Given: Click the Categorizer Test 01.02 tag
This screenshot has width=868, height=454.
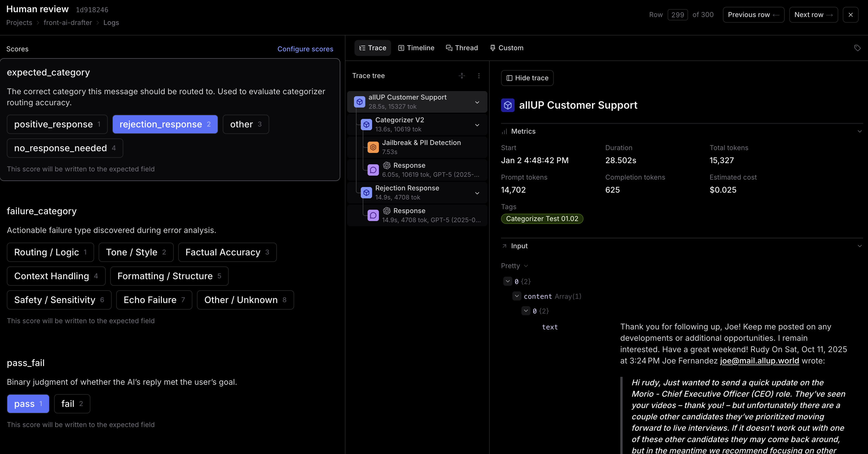Looking at the screenshot, I should (x=542, y=218).
